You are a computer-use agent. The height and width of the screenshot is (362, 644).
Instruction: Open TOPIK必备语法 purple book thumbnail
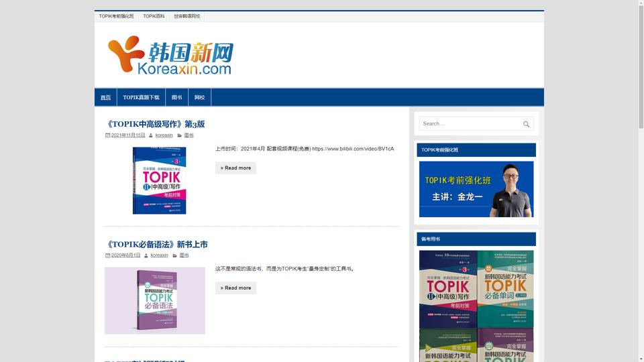click(x=155, y=300)
